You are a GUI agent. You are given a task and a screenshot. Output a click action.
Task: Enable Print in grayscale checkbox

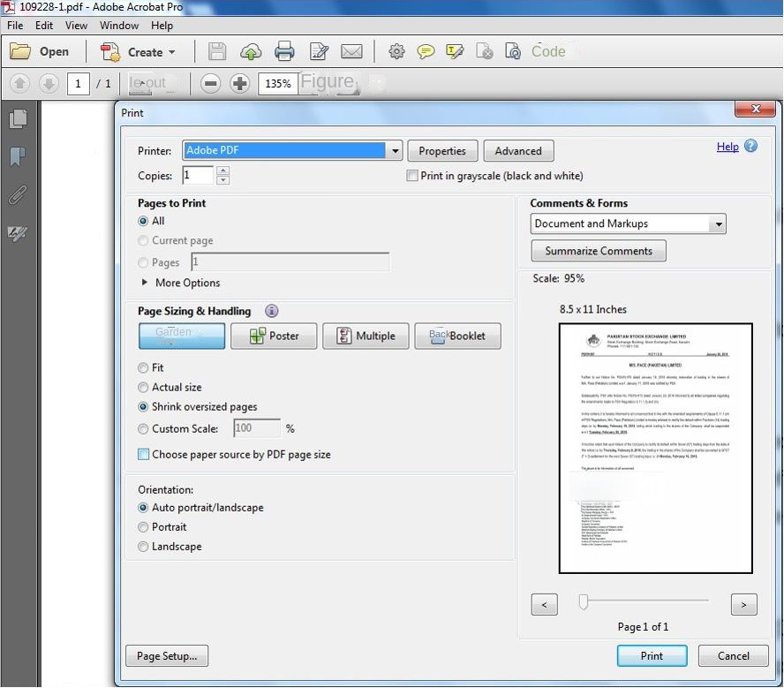pyautogui.click(x=412, y=176)
